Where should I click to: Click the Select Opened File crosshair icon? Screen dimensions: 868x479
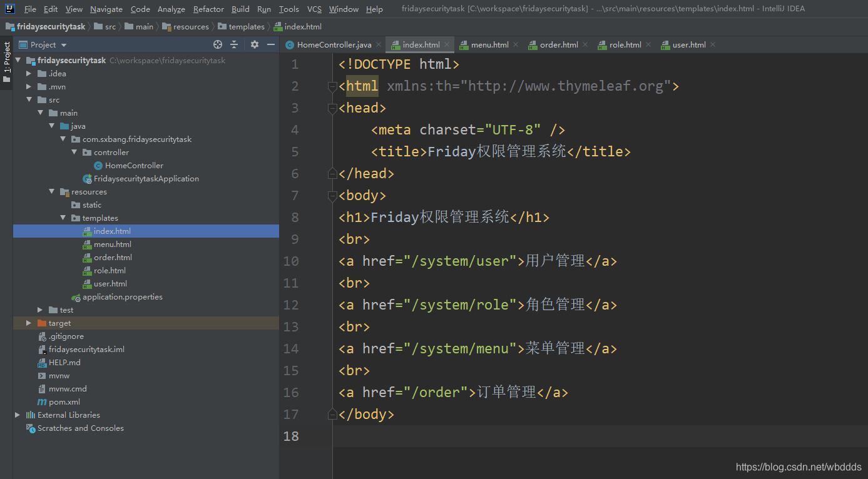click(217, 44)
